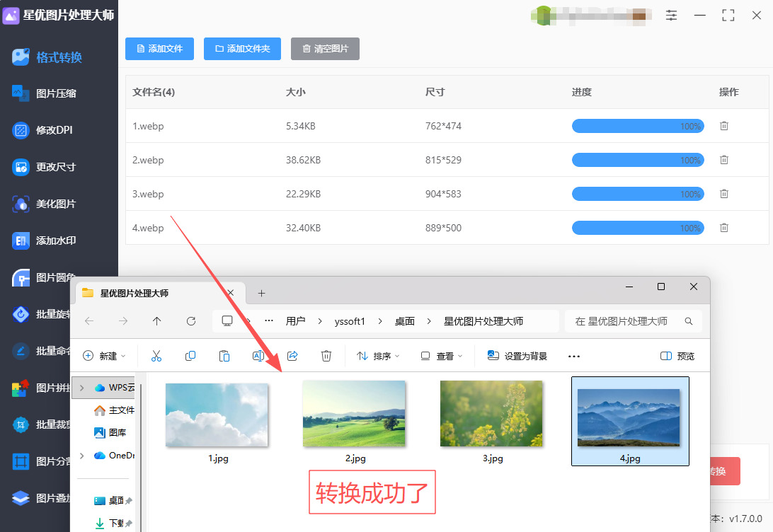Click the 图片分割 split sidebar icon
773x532 pixels.
[x=21, y=461]
